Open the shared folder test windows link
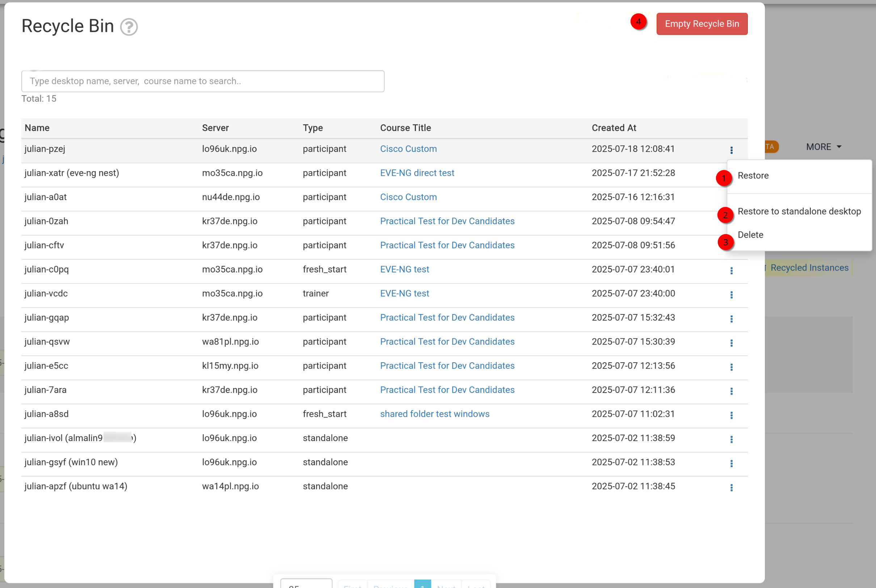Image resolution: width=876 pixels, height=588 pixels. (x=434, y=414)
